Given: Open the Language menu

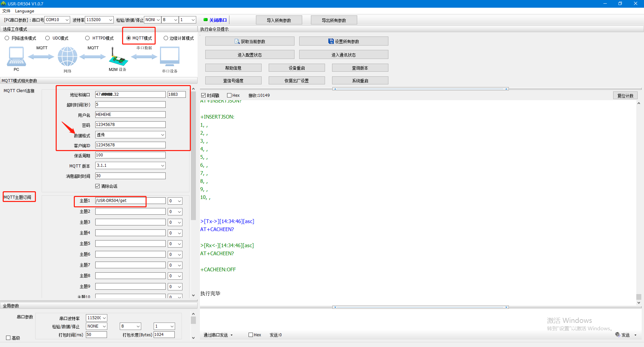Looking at the screenshot, I should click(x=24, y=11).
